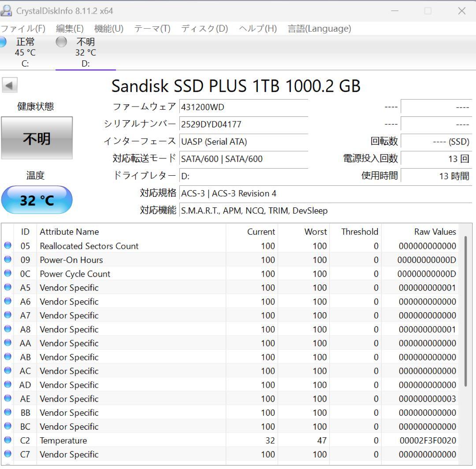Click status dot for Temperature row C2

(7, 440)
